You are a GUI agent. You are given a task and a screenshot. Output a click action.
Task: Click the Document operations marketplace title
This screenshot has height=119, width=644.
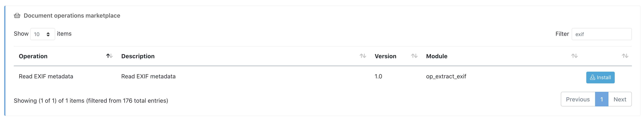tap(72, 16)
